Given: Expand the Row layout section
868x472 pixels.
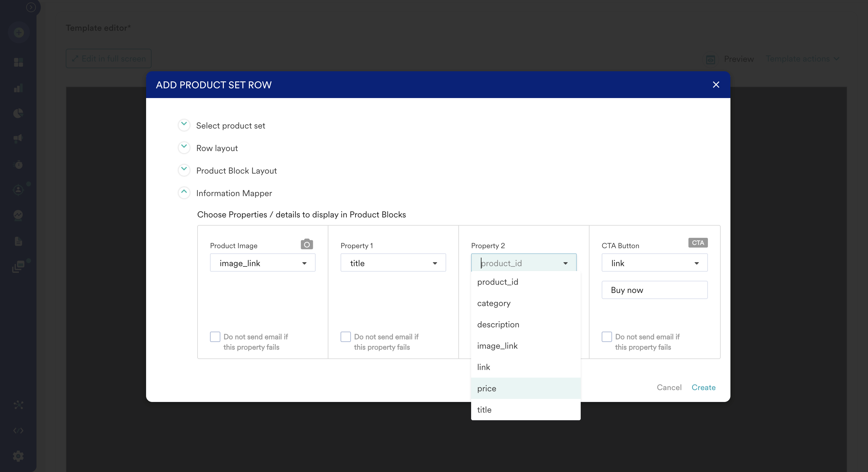Looking at the screenshot, I should click(184, 148).
